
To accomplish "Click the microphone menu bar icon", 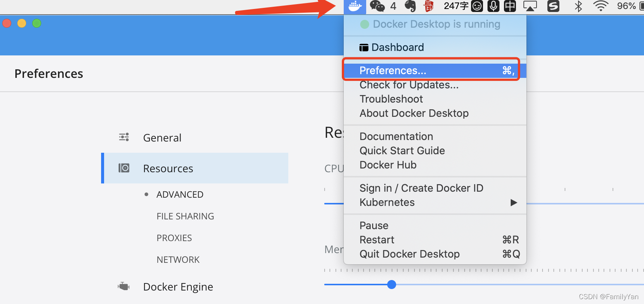I will point(493,6).
